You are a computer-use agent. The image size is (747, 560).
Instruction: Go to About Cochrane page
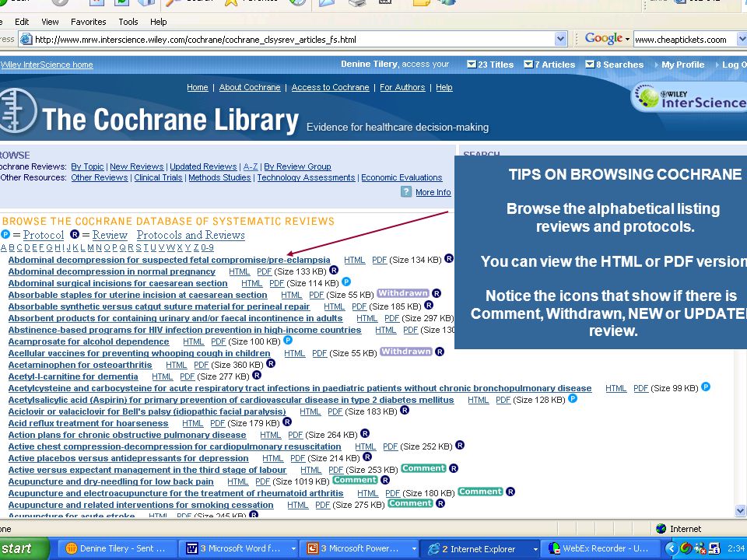250,87
